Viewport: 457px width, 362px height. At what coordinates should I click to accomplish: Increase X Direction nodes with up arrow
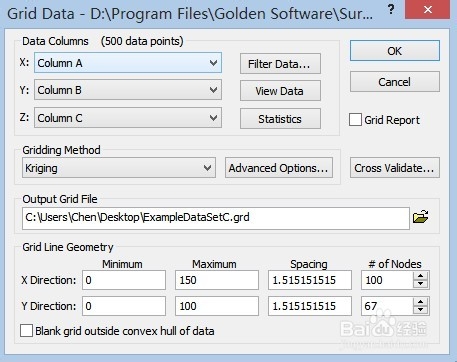click(x=421, y=276)
